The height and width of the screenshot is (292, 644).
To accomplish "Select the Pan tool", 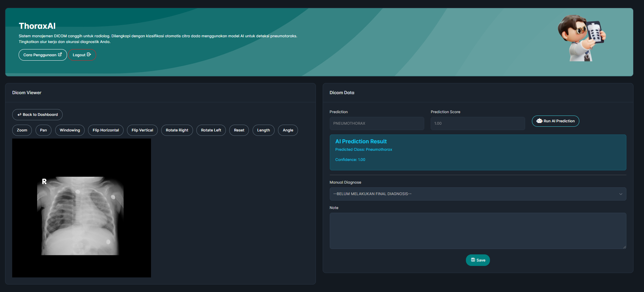I will (43, 130).
